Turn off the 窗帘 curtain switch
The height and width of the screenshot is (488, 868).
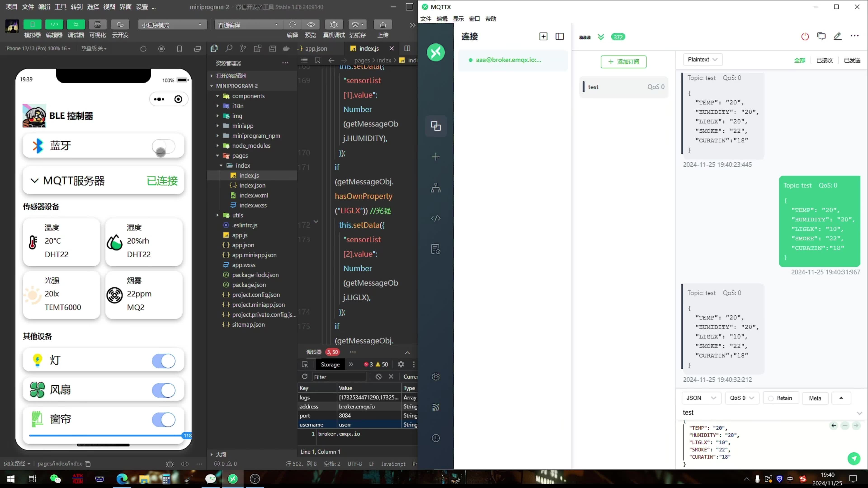click(163, 420)
